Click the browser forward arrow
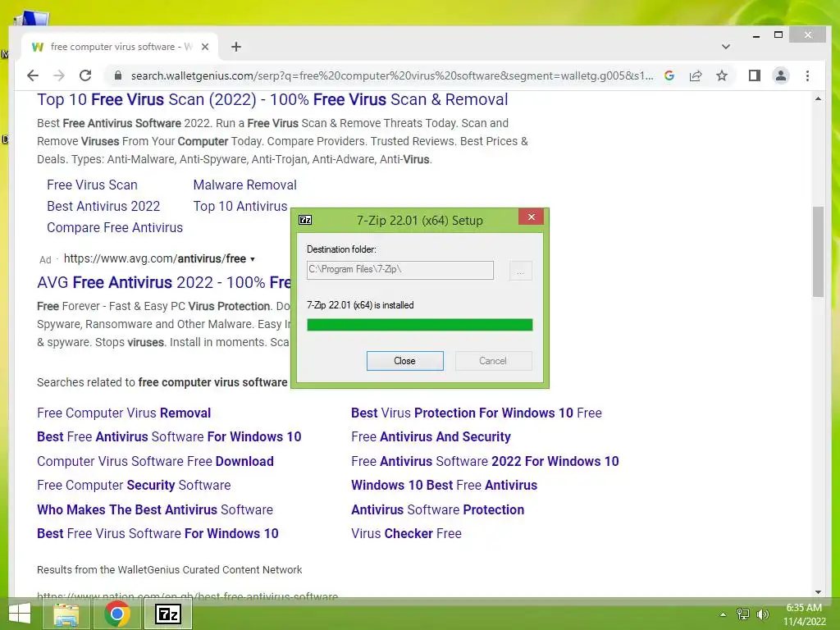 (59, 75)
